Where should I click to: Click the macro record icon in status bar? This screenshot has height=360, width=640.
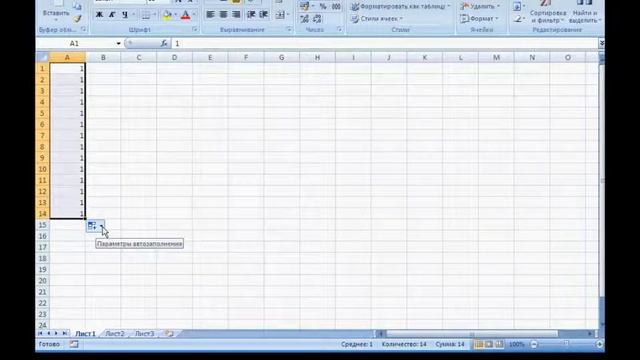pyautogui.click(x=74, y=344)
